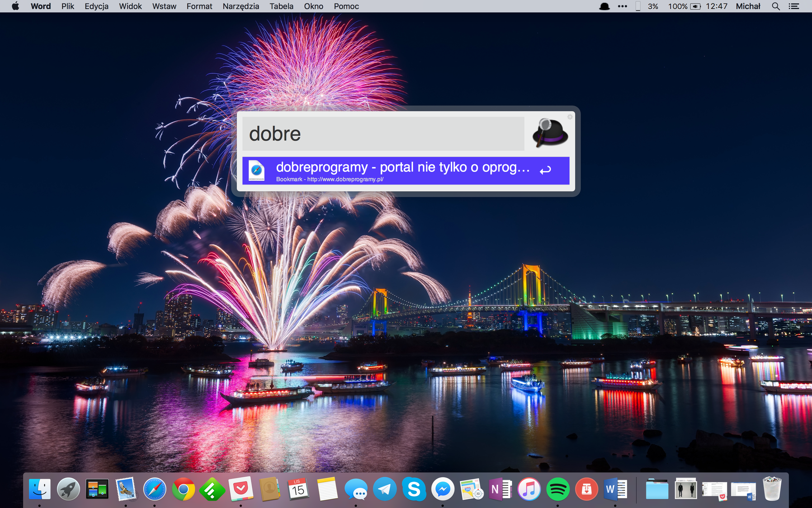The width and height of the screenshot is (812, 508).
Task: Click the Alfred hat icon in menu bar
Action: 604,6
